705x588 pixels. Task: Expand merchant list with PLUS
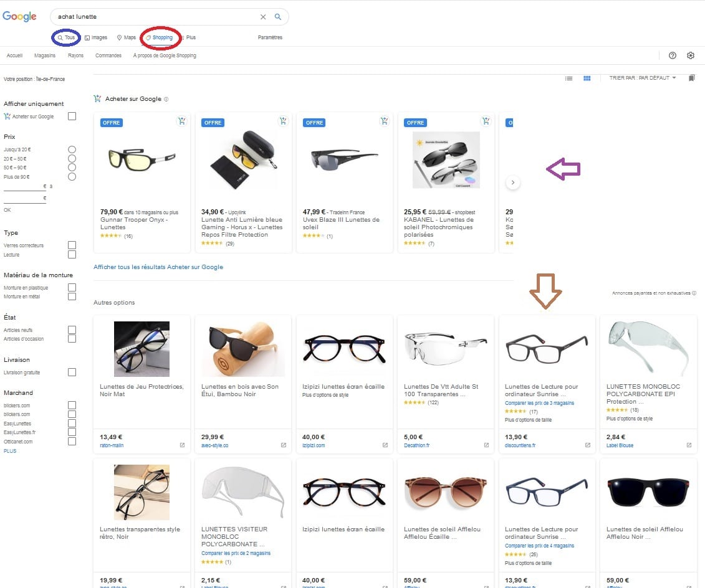pos(10,451)
